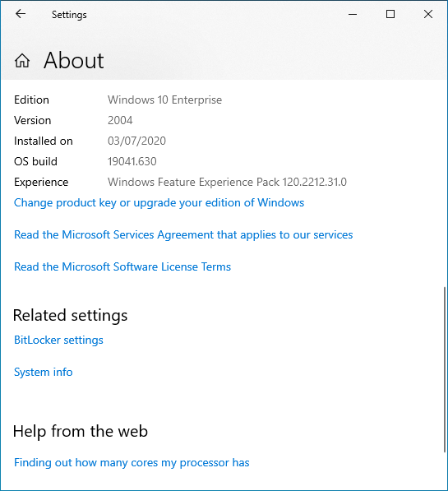Click the 'Installed on' label
This screenshot has width=448, height=491.
pos(44,141)
